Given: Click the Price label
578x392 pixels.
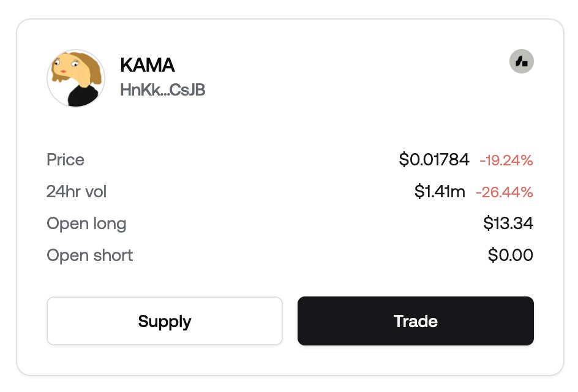Looking at the screenshot, I should [x=66, y=160].
